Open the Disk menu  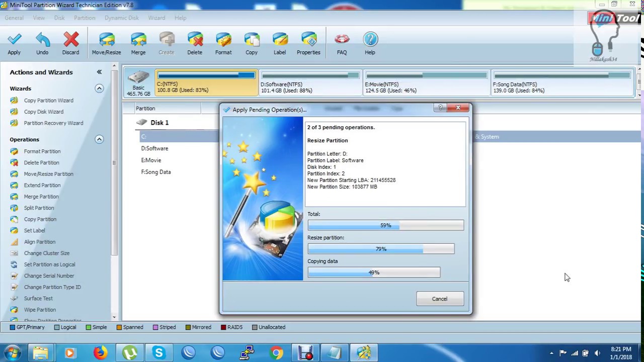pos(59,18)
